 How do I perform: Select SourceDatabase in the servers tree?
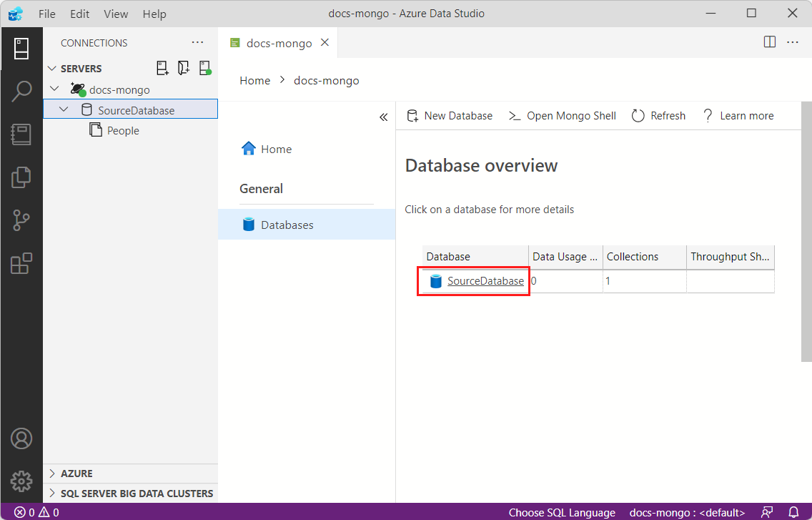[x=131, y=109]
